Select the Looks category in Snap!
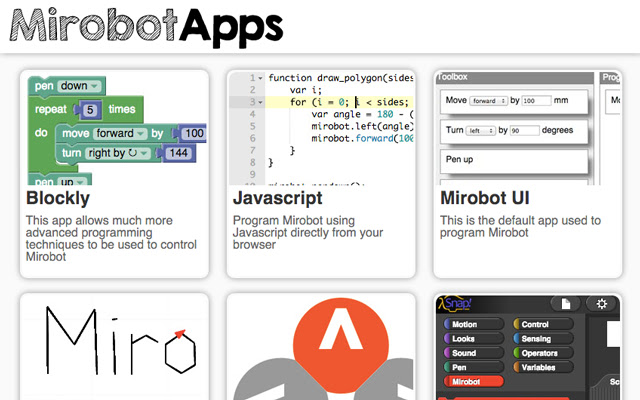Viewport: 640px width, 400px height. pos(473,338)
